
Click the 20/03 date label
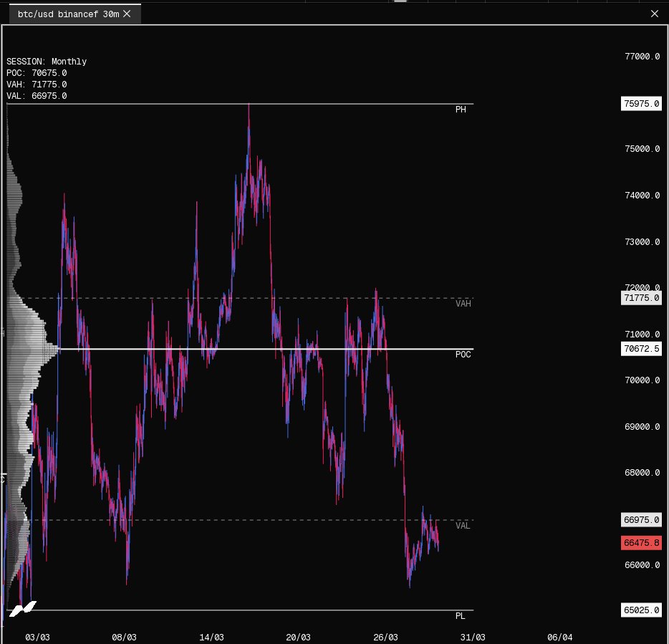pyautogui.click(x=298, y=637)
